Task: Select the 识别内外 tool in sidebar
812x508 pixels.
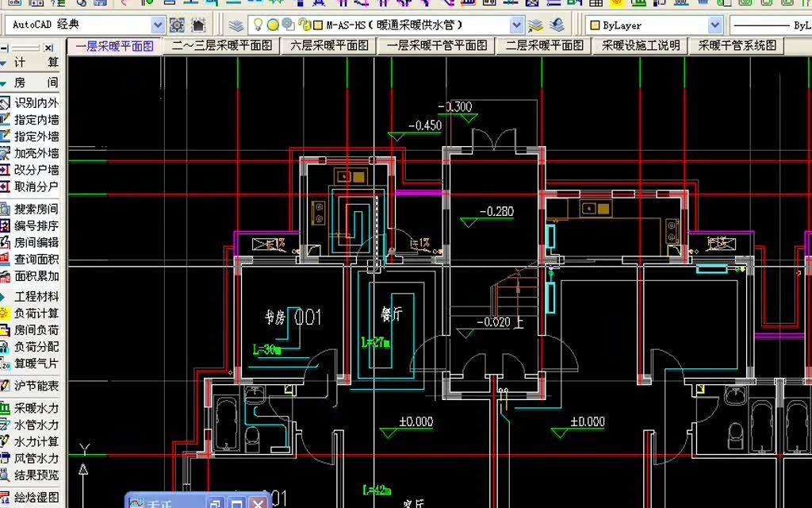Action: [x=29, y=103]
